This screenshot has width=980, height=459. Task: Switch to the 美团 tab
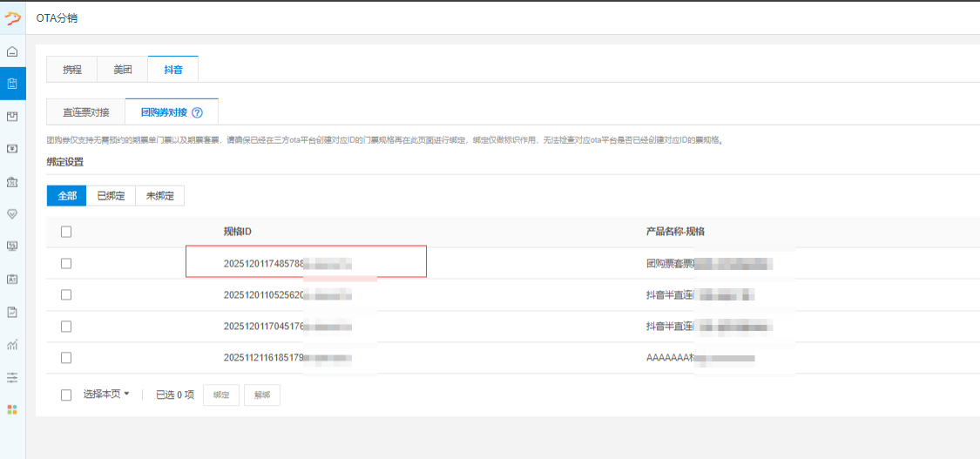(123, 70)
